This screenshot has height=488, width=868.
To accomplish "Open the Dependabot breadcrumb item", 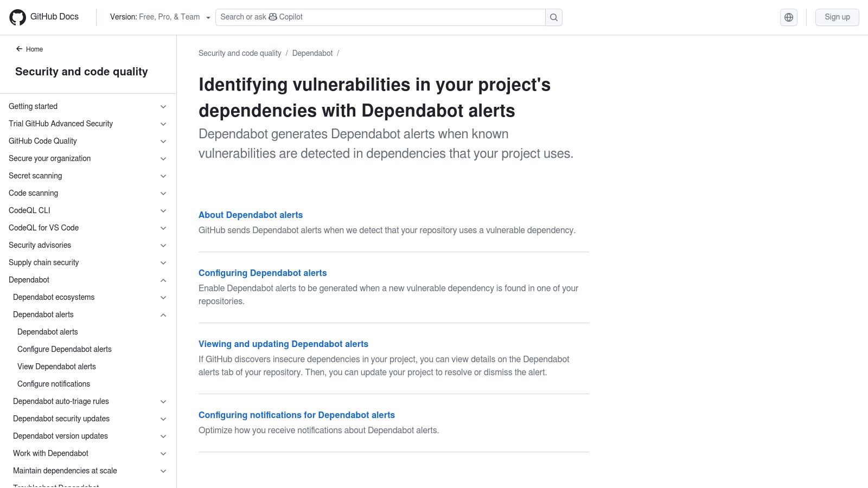I will 312,53.
